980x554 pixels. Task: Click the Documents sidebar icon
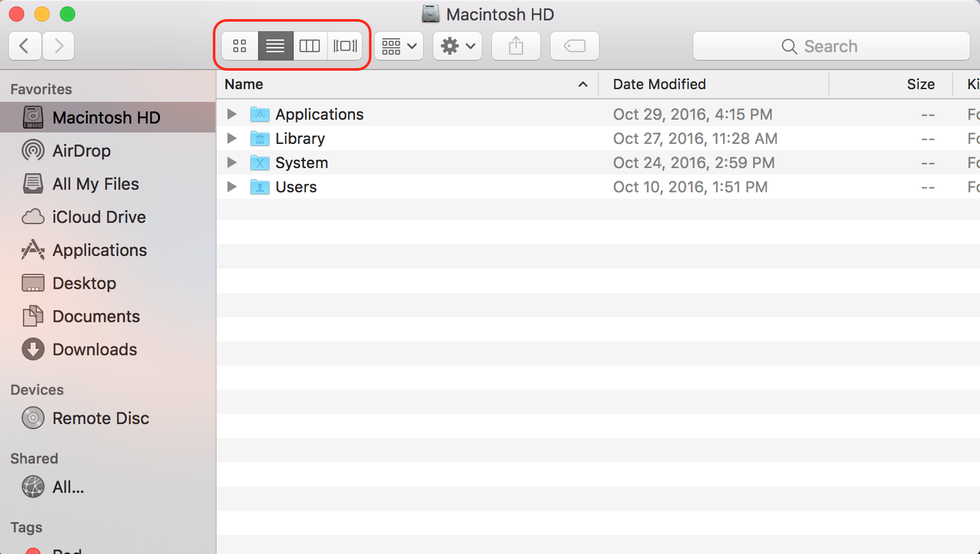click(x=33, y=316)
